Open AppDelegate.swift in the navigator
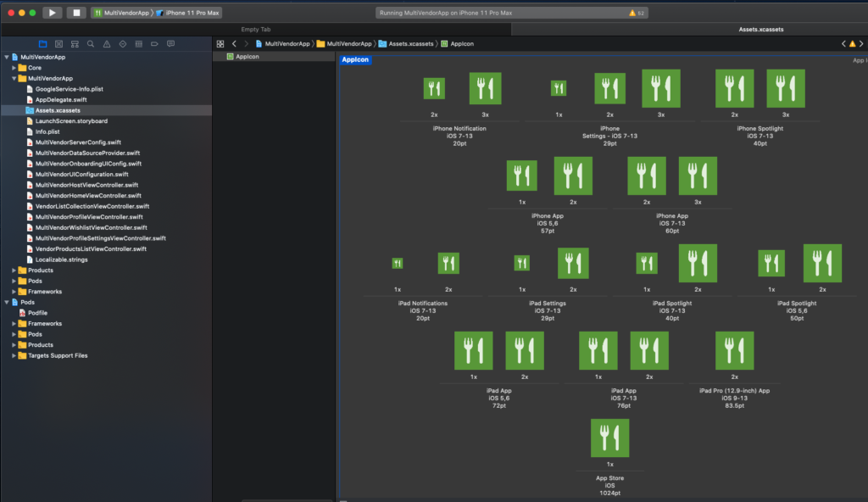The height and width of the screenshot is (502, 868). 60,99
